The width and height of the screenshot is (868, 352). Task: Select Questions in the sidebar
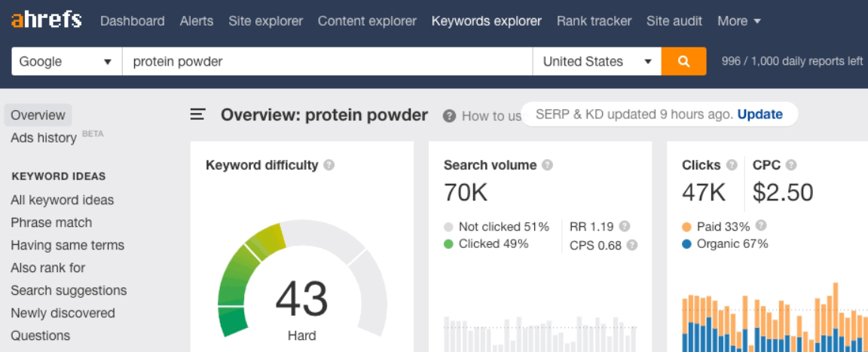(40, 335)
